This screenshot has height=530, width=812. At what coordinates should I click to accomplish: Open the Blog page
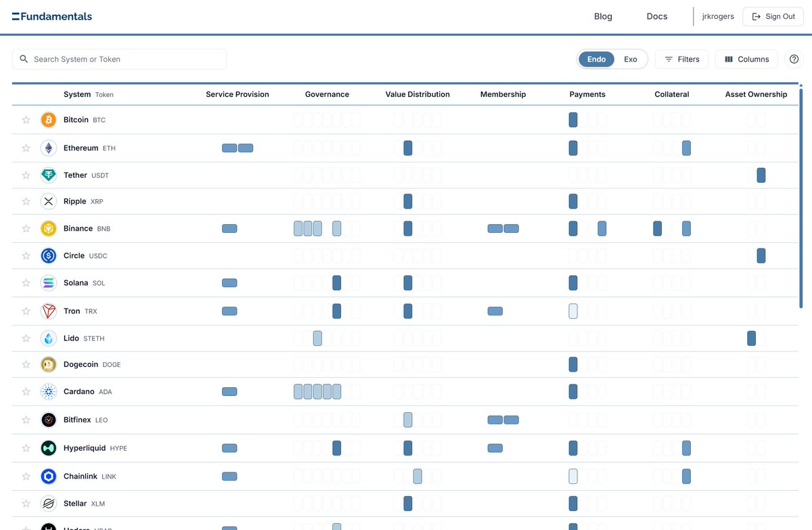point(603,16)
